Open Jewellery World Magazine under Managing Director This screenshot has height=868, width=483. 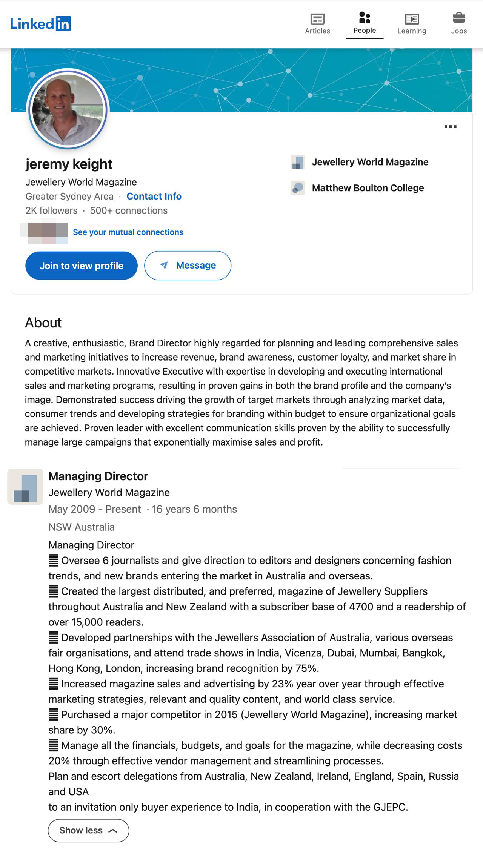tap(109, 492)
